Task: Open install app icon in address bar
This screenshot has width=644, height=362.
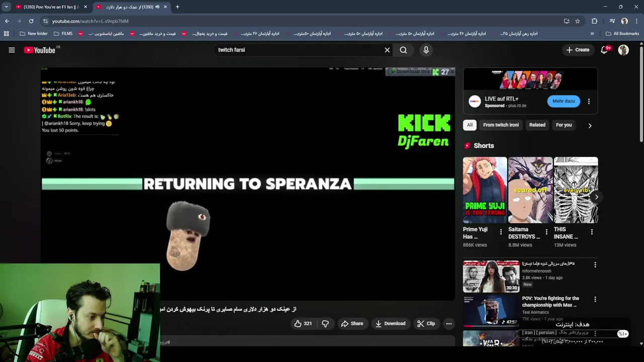Action: [x=567, y=21]
